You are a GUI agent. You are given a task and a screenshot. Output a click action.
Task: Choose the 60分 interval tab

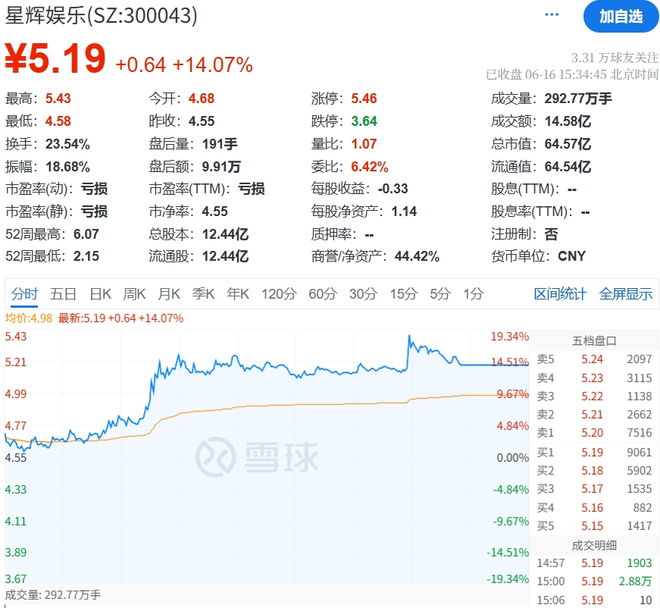pos(322,293)
